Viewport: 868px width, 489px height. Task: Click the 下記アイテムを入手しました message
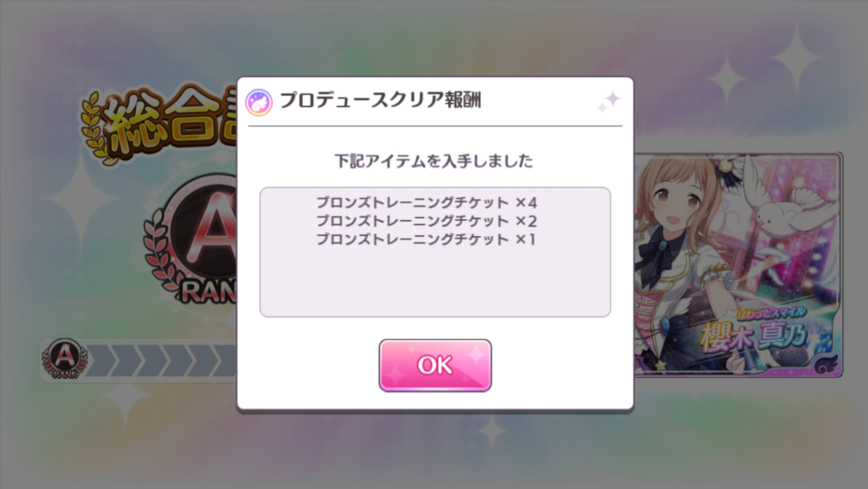(x=434, y=162)
